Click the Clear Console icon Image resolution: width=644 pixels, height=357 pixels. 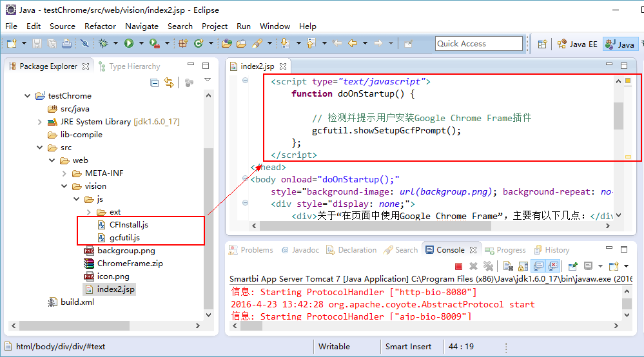[x=508, y=266]
